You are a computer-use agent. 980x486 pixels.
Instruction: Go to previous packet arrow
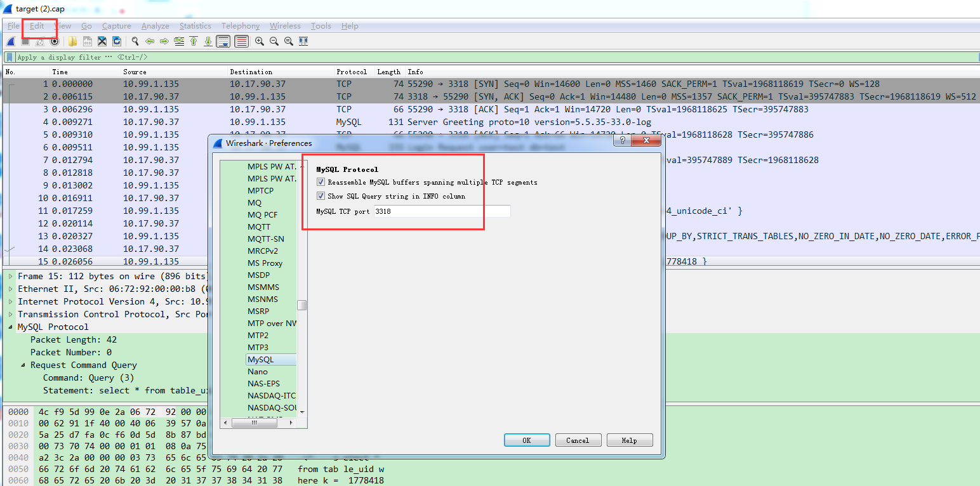[x=150, y=41]
